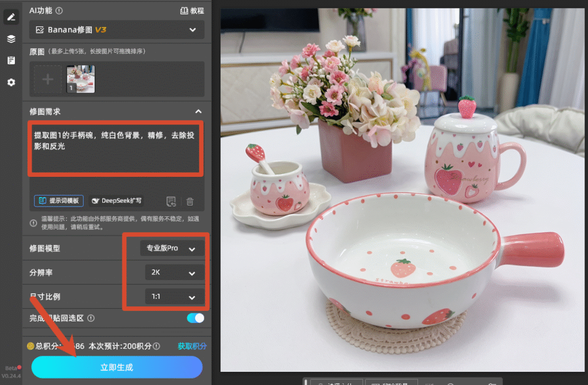Open the 修图模型 专业版Pro dropdown

172,248
